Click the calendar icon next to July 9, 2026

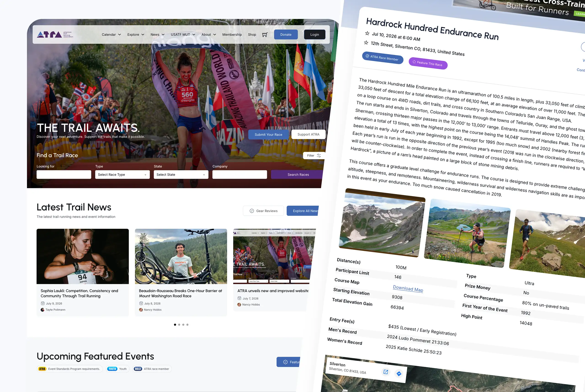(43, 303)
